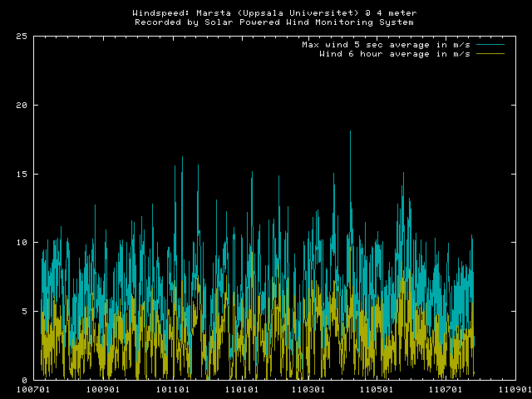Click the x-axis date label 110101

click(x=239, y=389)
